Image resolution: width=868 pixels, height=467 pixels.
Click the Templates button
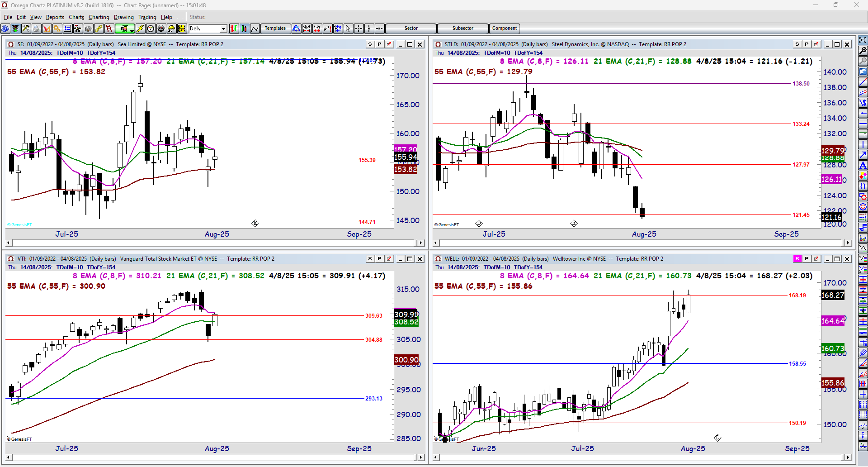click(275, 29)
